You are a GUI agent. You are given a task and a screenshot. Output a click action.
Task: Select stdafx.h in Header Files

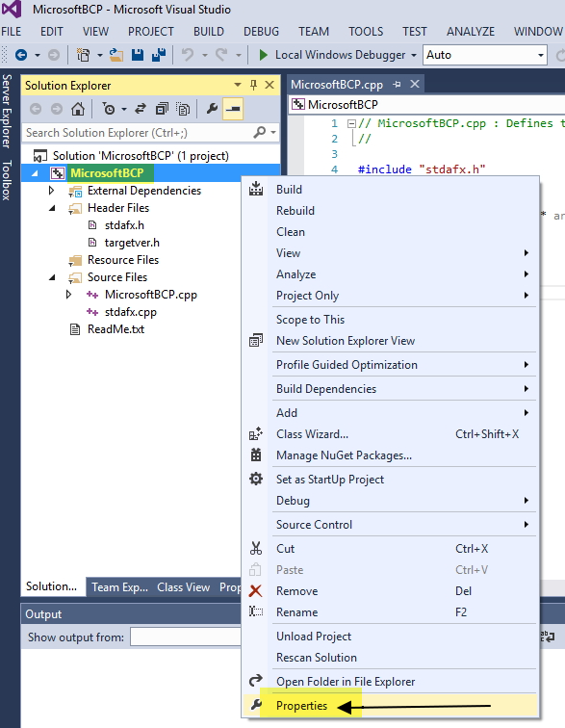[124, 225]
